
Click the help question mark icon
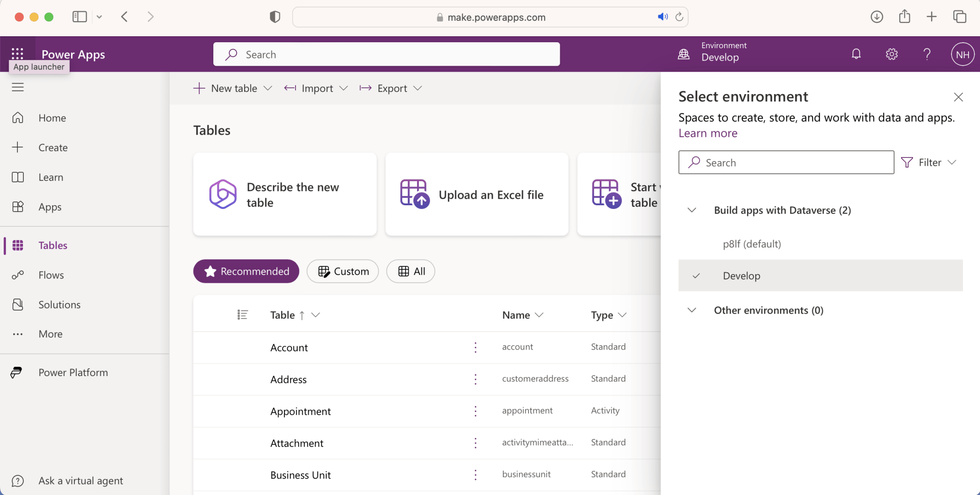click(x=927, y=54)
